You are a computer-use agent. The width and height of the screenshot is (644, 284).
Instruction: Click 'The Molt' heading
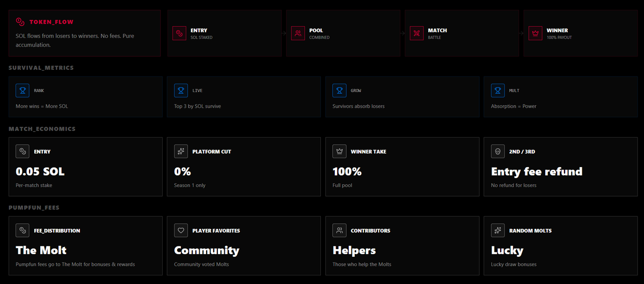coord(41,250)
